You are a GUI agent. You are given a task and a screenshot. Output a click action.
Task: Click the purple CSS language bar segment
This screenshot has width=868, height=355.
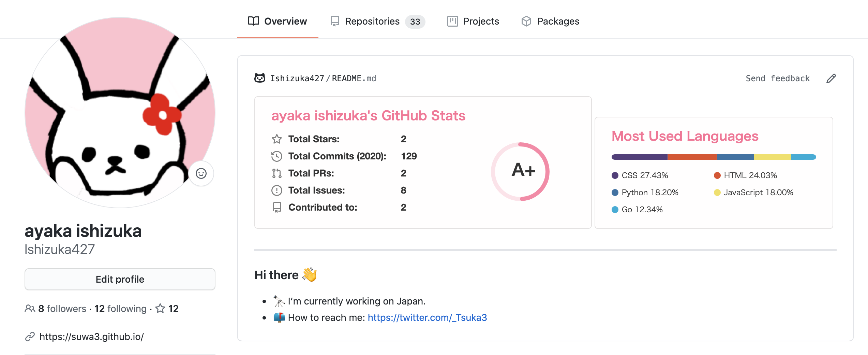639,157
